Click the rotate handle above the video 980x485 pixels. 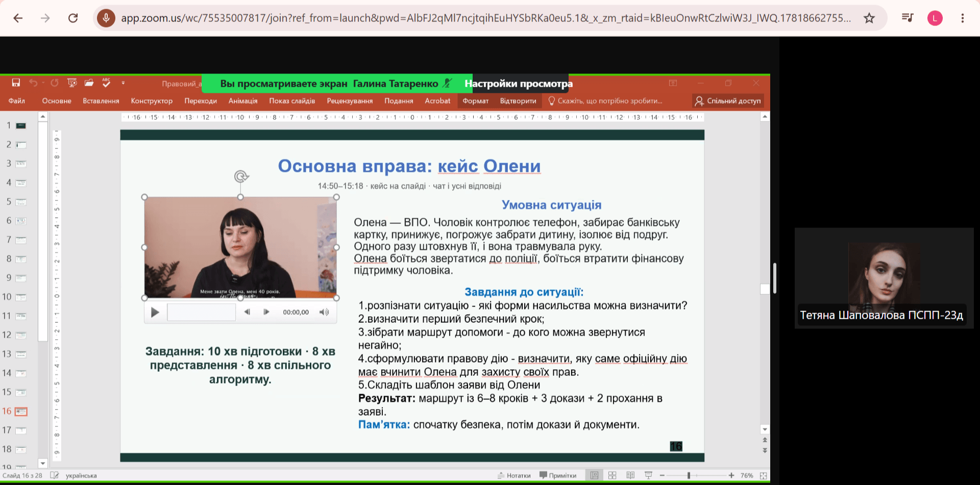click(241, 176)
